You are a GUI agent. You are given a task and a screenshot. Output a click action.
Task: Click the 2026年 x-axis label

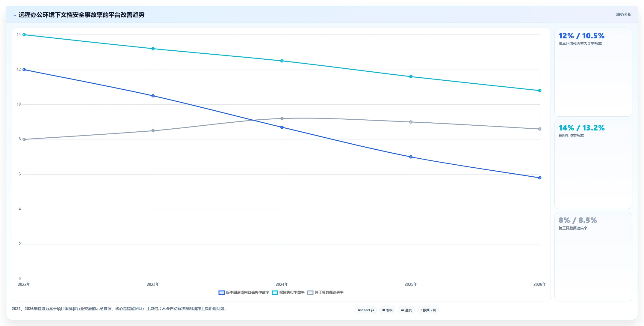click(539, 284)
